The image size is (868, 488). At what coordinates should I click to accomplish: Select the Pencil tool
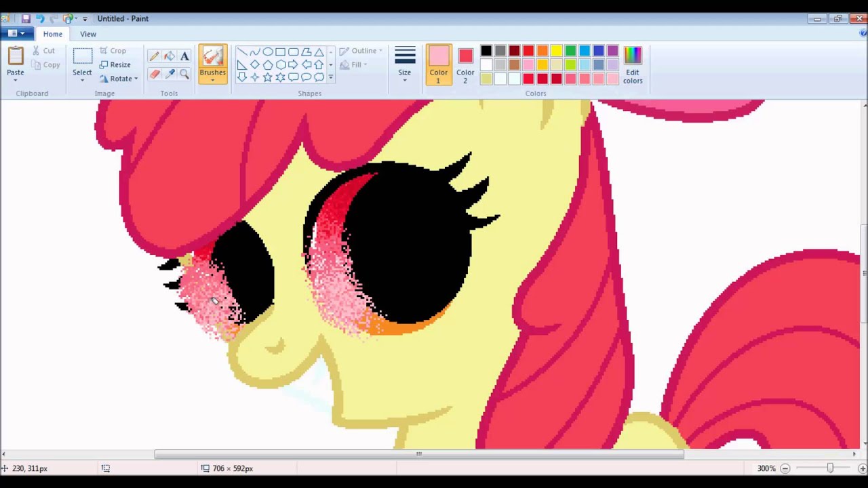pos(154,56)
